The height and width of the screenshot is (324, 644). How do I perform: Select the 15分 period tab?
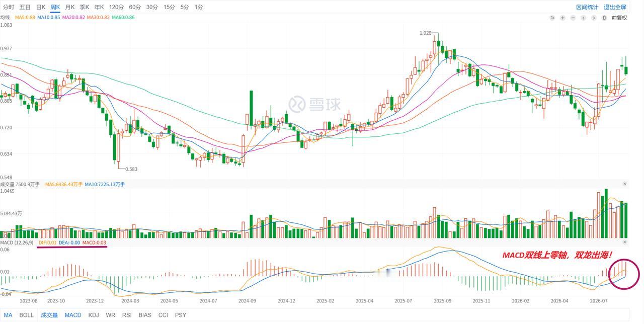click(x=169, y=7)
